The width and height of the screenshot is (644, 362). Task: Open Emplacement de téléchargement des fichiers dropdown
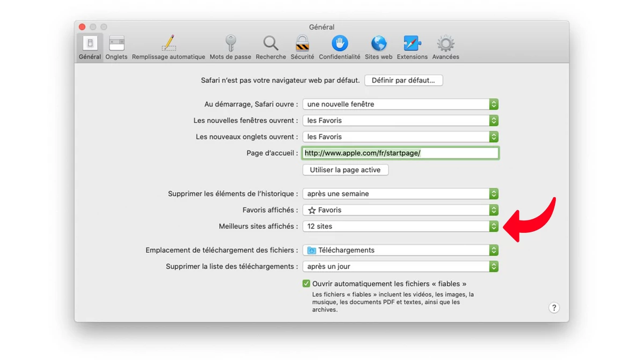[x=400, y=250]
